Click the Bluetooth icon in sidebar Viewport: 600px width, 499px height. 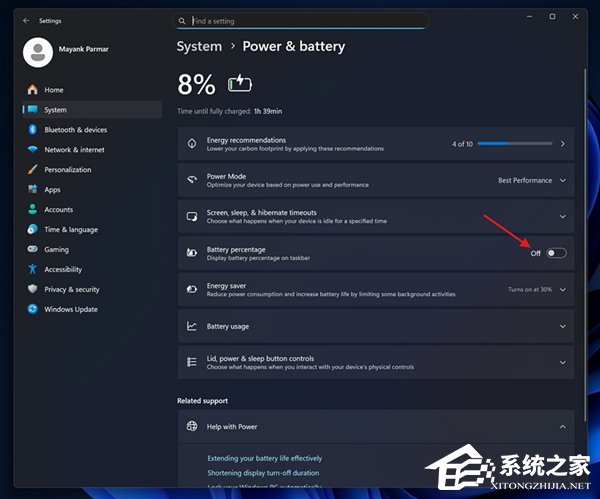click(33, 130)
